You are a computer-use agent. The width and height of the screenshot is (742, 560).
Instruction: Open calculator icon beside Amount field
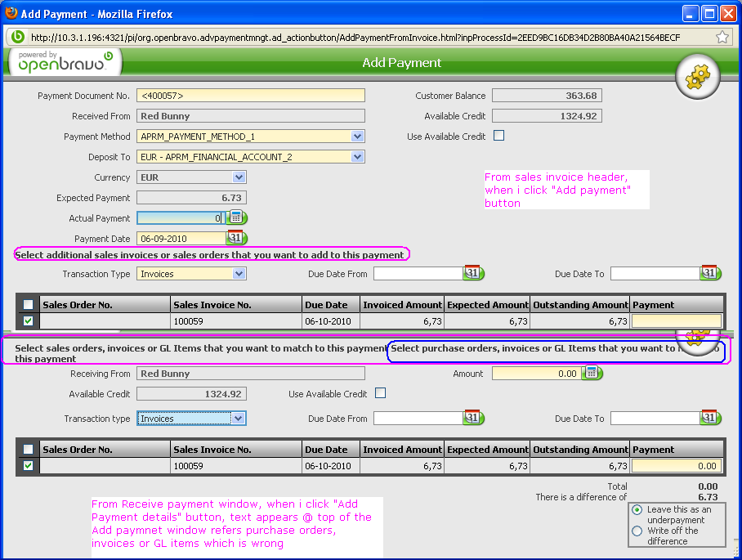click(x=592, y=373)
